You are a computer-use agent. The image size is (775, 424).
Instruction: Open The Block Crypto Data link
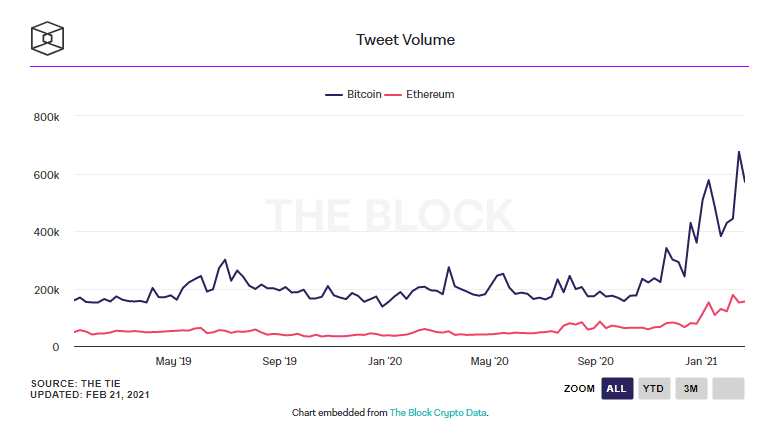point(437,412)
